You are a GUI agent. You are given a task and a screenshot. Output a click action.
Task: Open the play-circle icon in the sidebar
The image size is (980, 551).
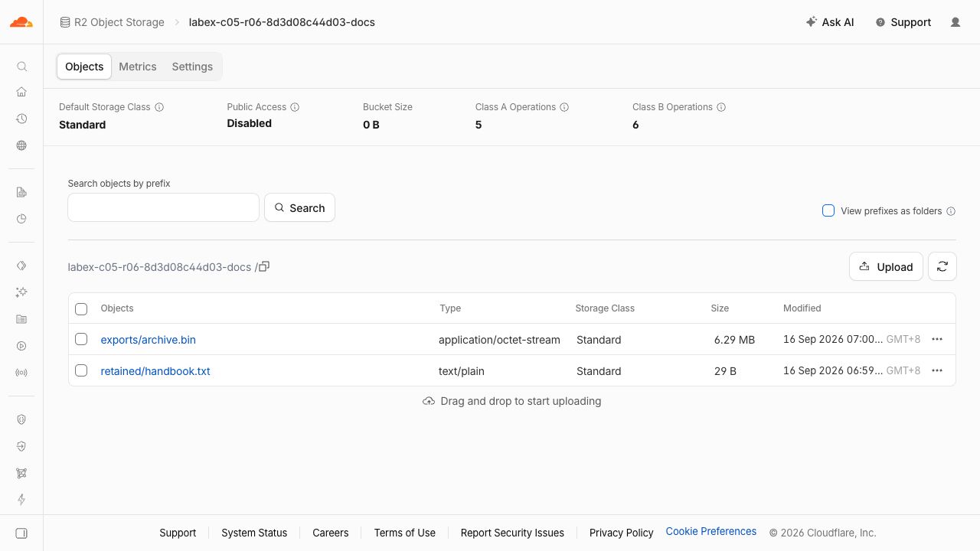[21, 346]
